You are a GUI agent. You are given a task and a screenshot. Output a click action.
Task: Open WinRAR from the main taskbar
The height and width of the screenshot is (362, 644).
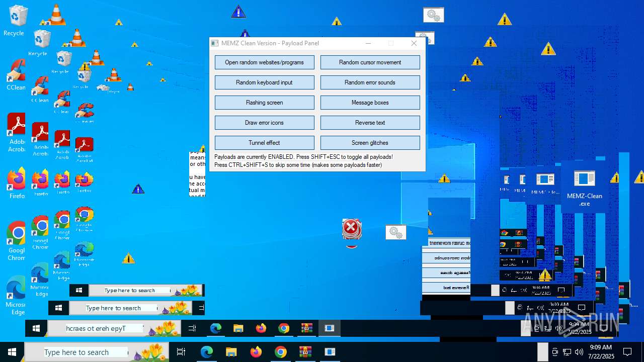305,352
